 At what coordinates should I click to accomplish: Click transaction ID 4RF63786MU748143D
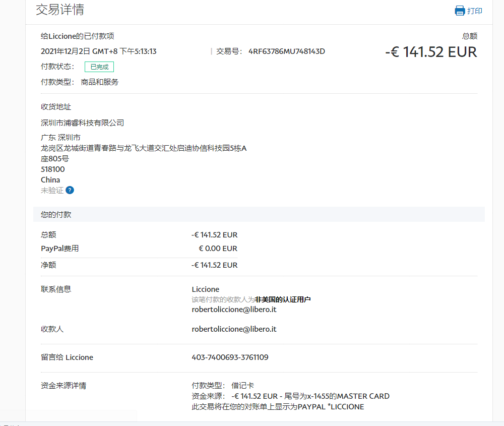[x=287, y=51]
